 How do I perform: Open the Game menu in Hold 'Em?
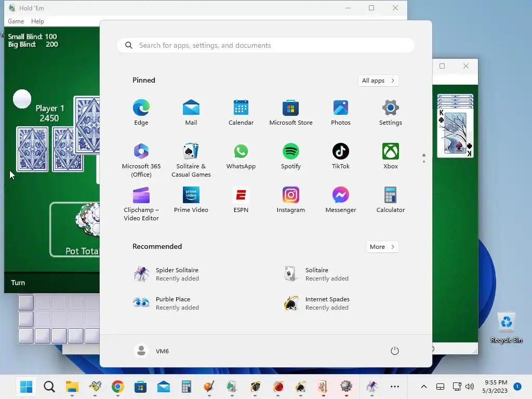(16, 21)
